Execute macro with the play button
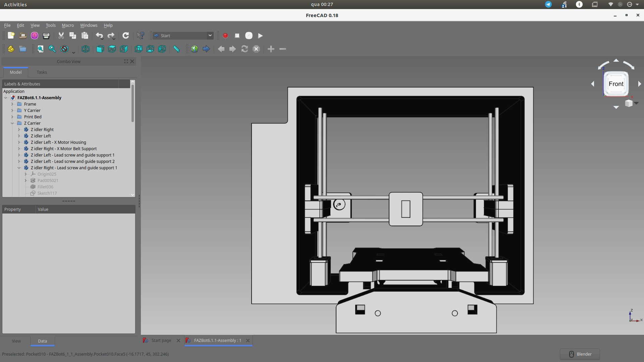This screenshot has height=362, width=644. [260, 36]
